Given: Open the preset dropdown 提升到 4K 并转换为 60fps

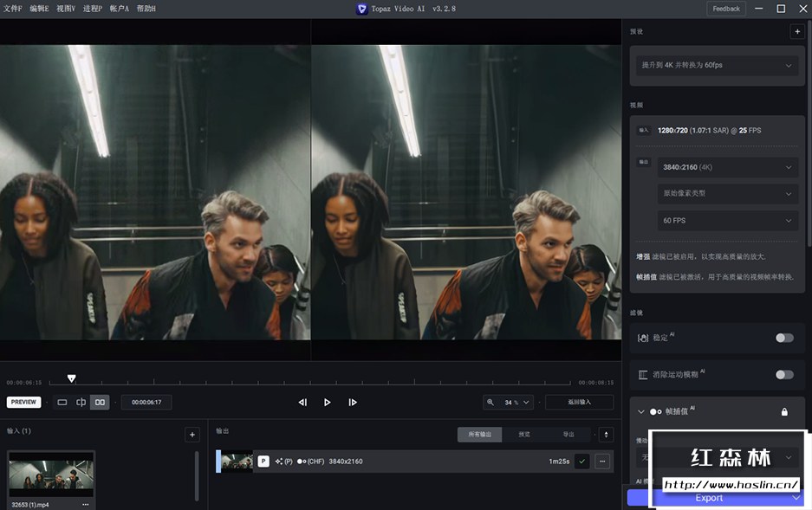Looking at the screenshot, I should 717,66.
